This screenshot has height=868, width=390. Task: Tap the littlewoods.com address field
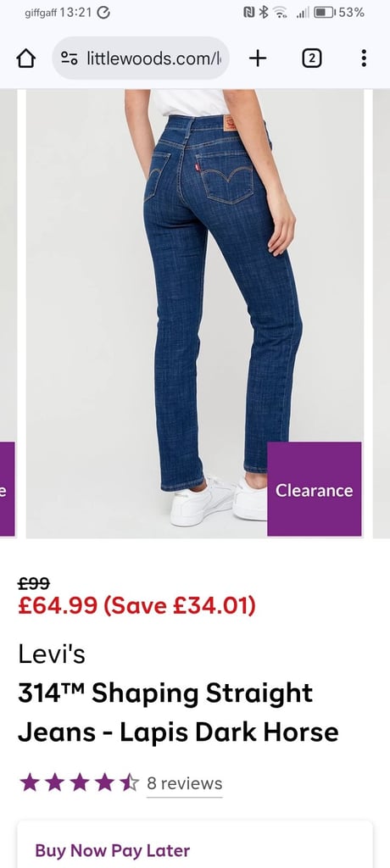pyautogui.click(x=141, y=58)
